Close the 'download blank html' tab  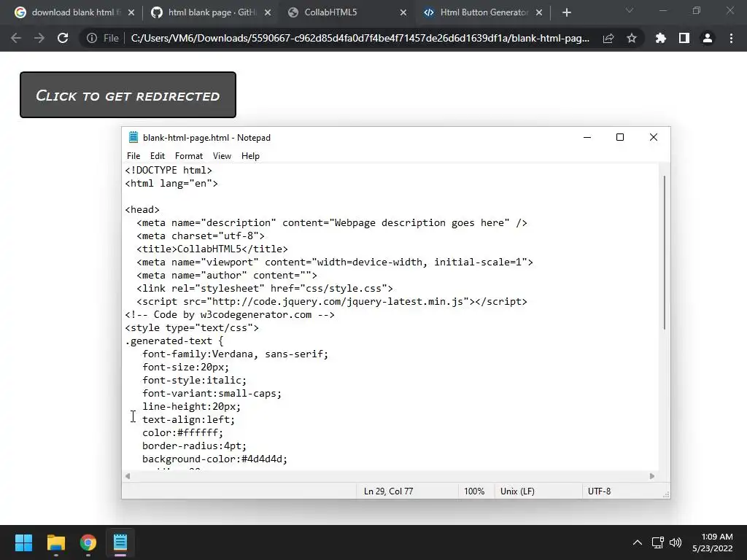pos(131,12)
